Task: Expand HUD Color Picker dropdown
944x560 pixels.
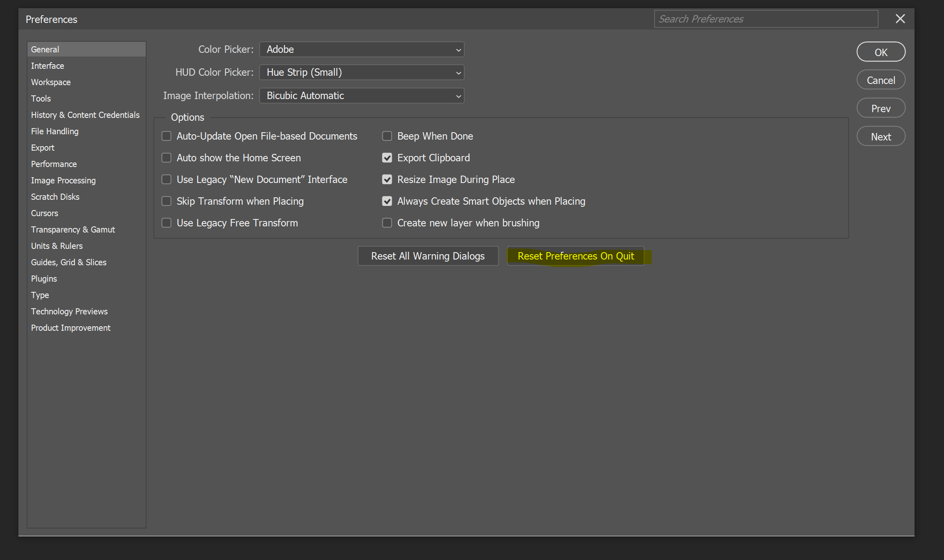Action: coord(361,72)
